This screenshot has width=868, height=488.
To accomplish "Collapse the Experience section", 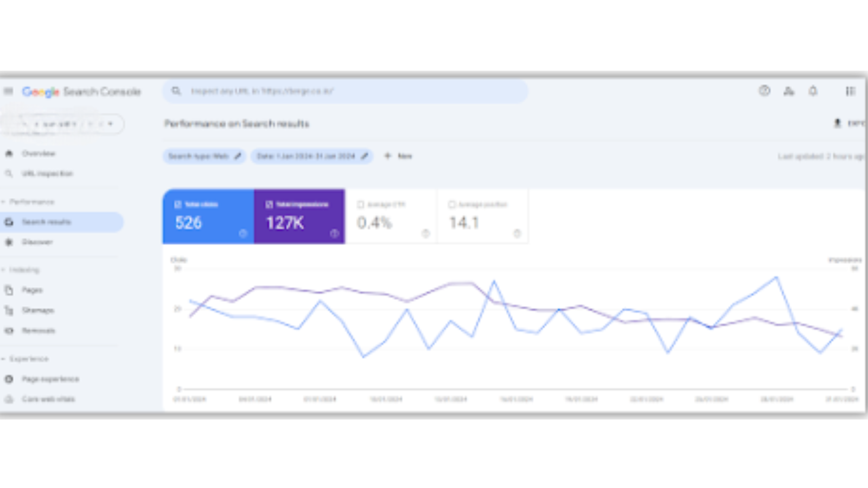I will pyautogui.click(x=25, y=358).
